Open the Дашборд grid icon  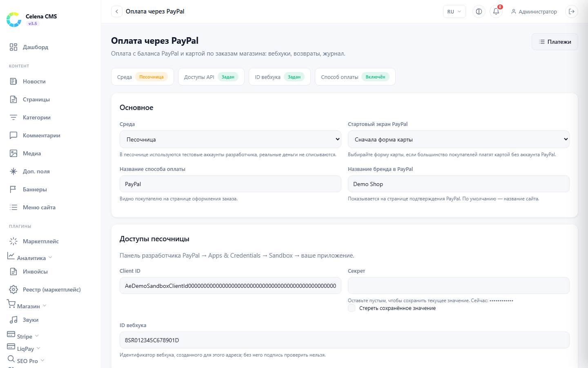coord(13,47)
